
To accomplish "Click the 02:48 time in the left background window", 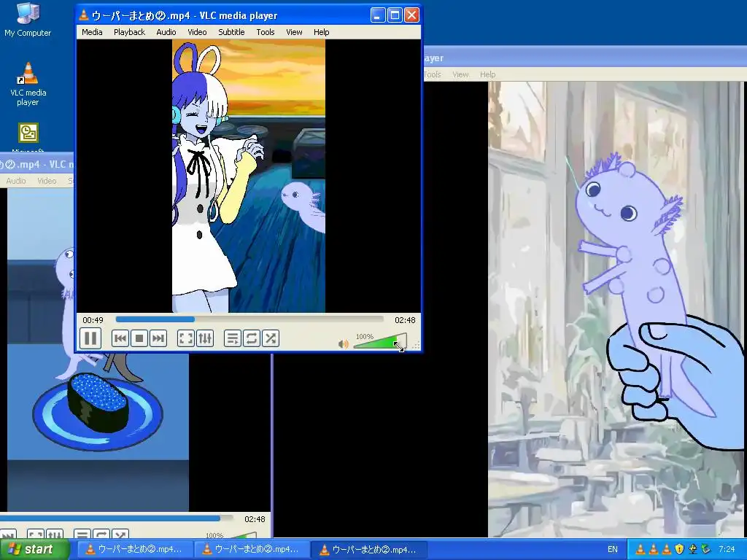I will point(255,519).
